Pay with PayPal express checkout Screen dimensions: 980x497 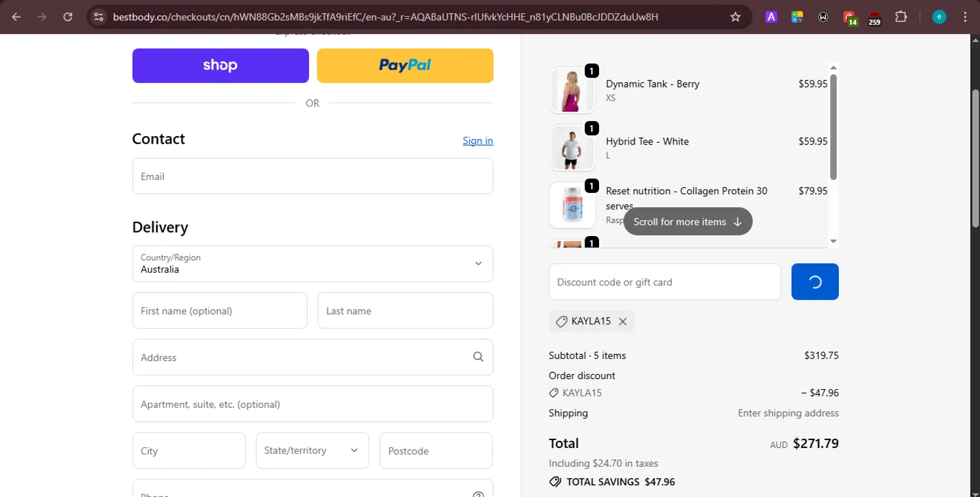pyautogui.click(x=405, y=65)
